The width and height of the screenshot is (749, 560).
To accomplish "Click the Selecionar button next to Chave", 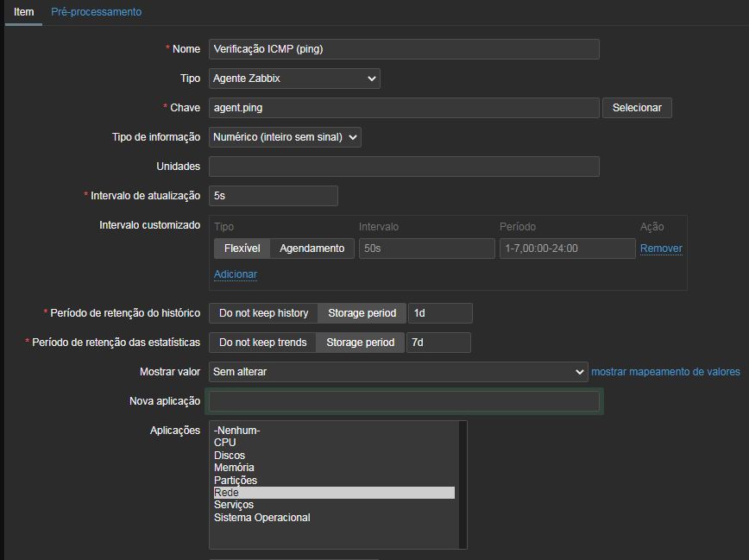I will [636, 108].
